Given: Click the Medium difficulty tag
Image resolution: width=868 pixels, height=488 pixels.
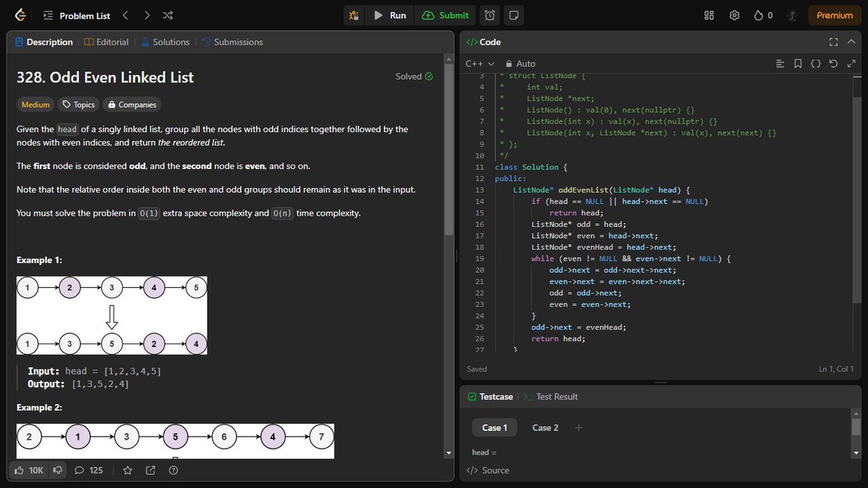Looking at the screenshot, I should tap(35, 105).
